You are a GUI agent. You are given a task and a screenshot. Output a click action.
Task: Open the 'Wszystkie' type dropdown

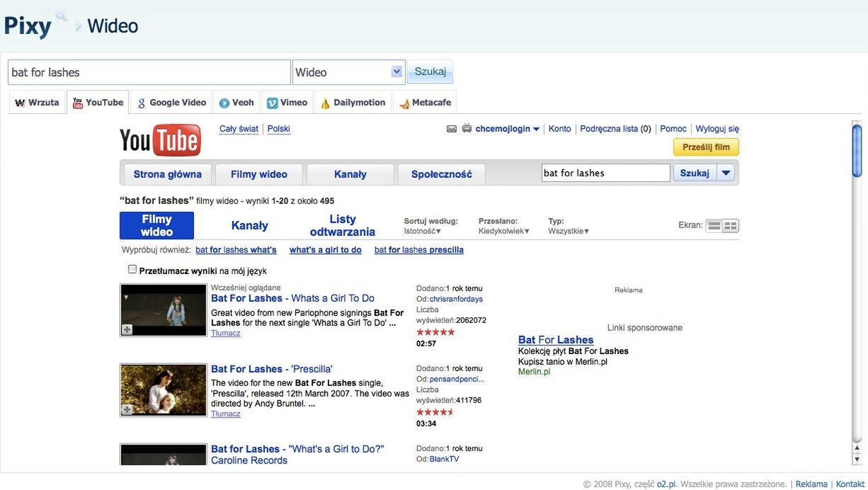point(569,231)
